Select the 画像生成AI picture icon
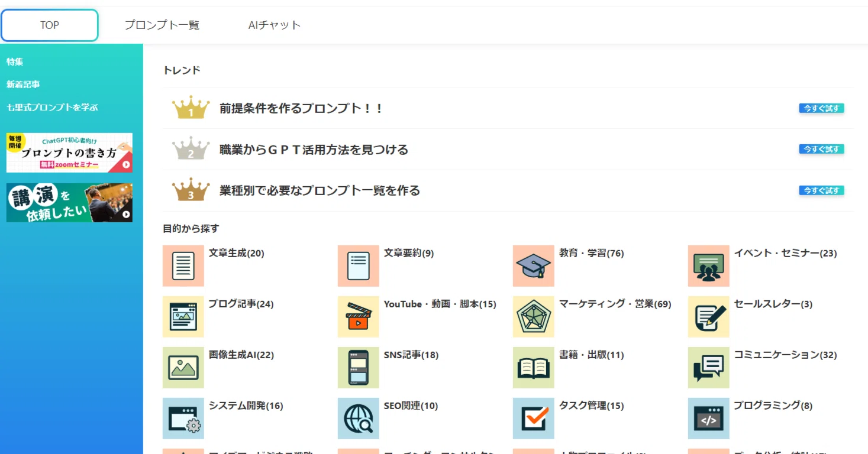The width and height of the screenshot is (868, 454). coord(183,368)
